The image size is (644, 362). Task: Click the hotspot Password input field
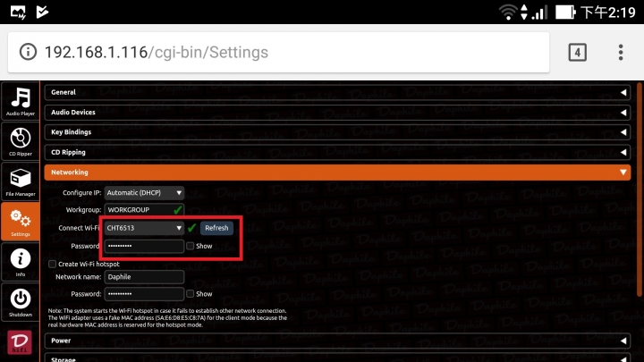(x=144, y=294)
